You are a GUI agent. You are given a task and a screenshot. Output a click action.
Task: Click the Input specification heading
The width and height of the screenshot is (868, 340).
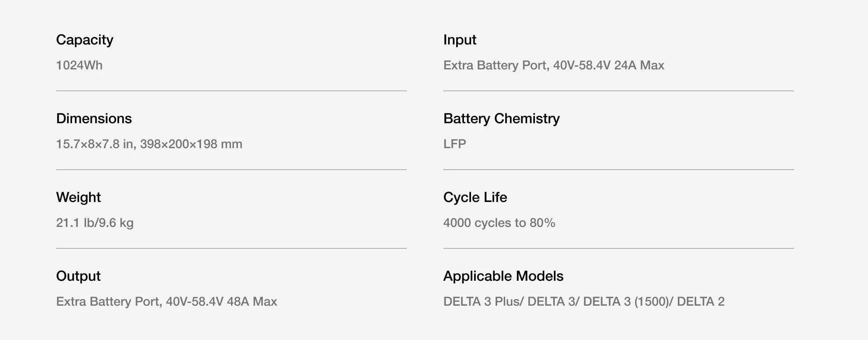460,40
